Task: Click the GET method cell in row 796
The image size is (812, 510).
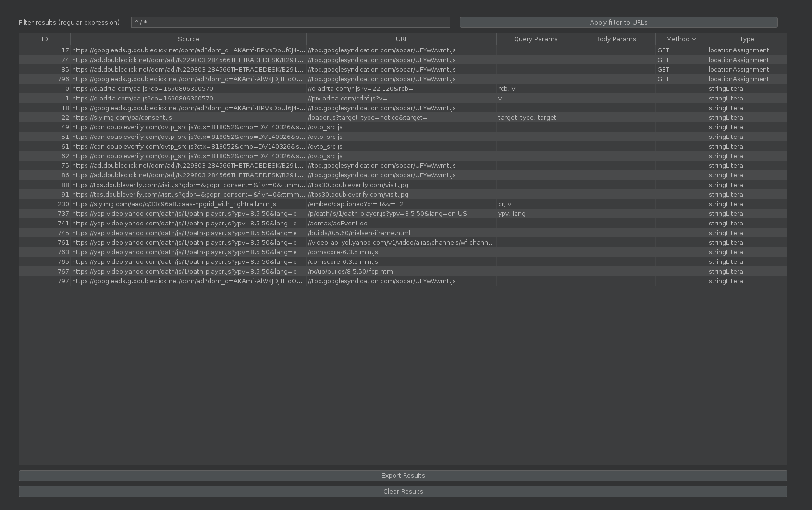Action: tap(663, 79)
